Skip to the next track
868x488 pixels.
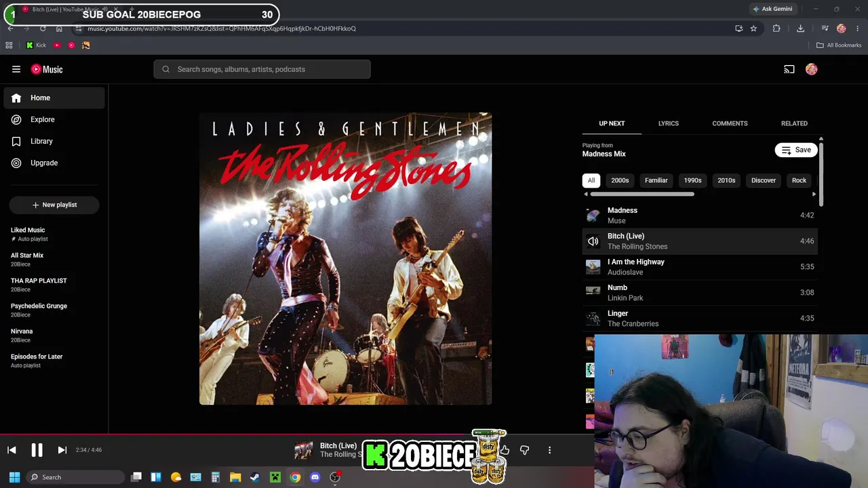tap(62, 450)
